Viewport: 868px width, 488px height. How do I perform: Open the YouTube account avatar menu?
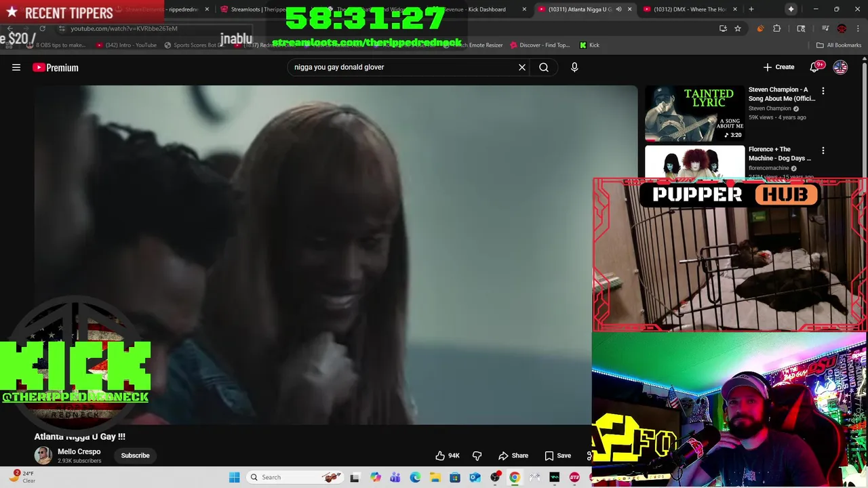tap(840, 67)
